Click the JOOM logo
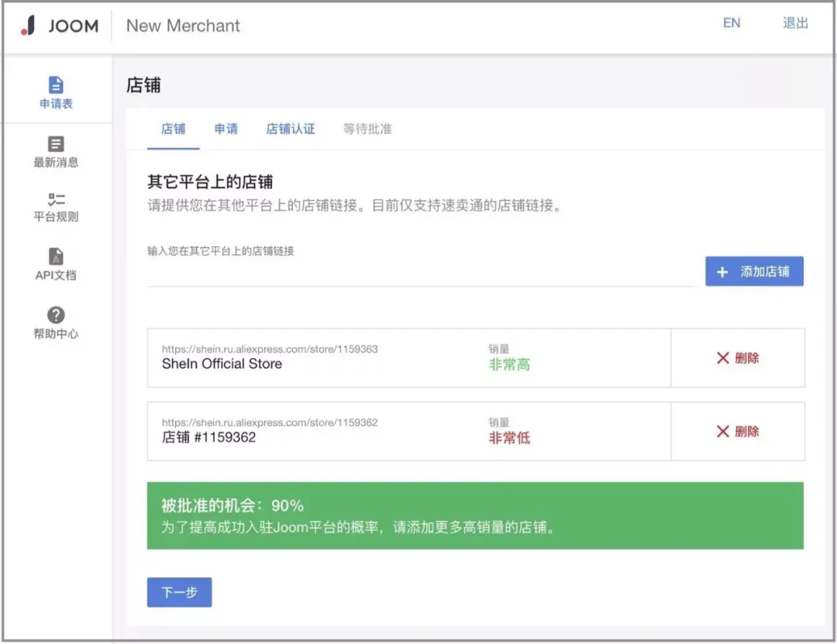This screenshot has width=837, height=644. 59,25
